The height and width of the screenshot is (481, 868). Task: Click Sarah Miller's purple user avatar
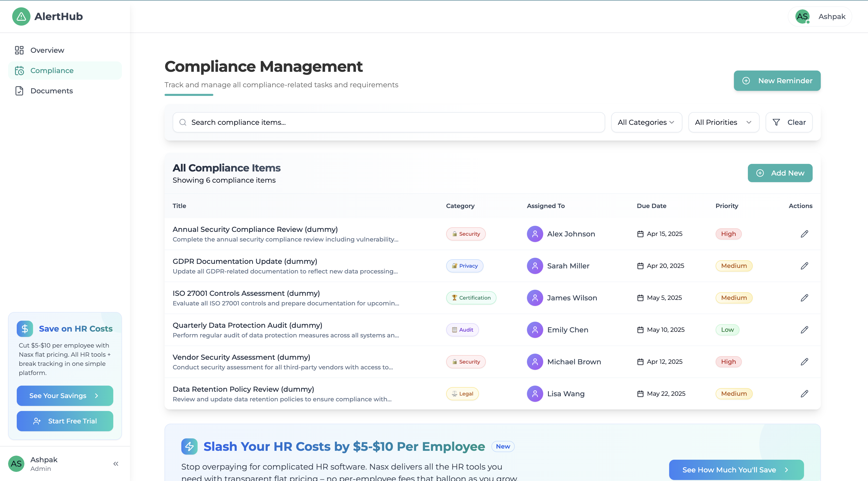coord(535,266)
